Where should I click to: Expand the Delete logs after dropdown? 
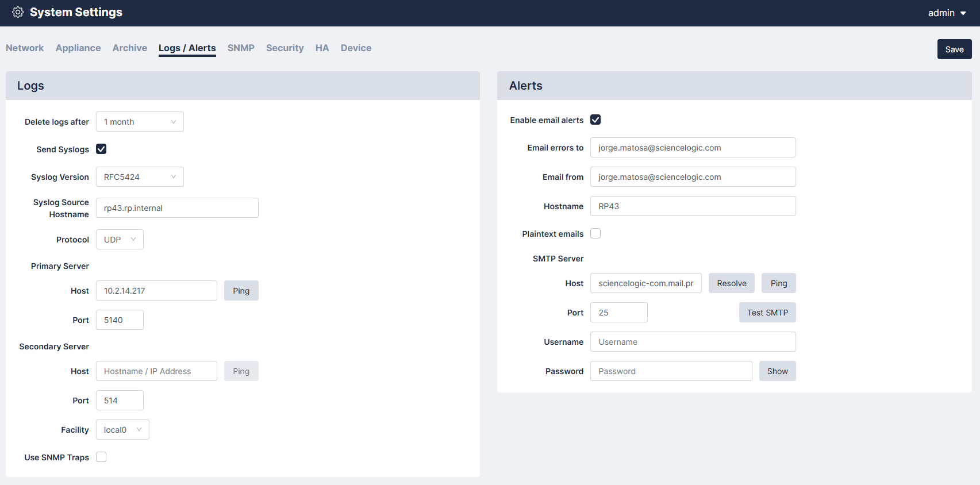point(140,122)
